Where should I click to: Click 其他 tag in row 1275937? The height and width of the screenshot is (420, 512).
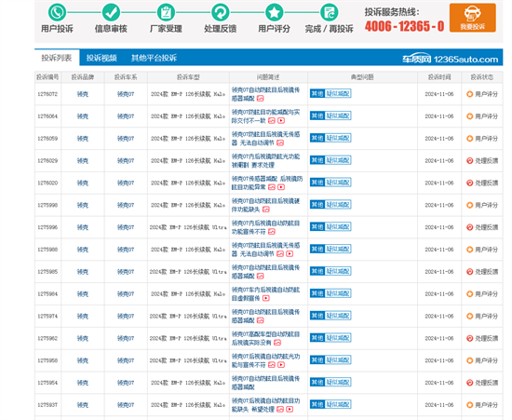[x=317, y=405]
